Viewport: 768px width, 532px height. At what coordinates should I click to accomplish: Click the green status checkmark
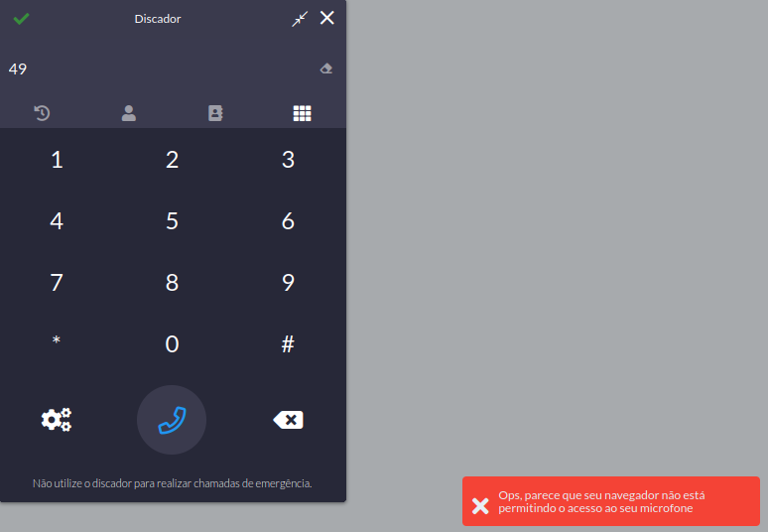[x=21, y=19]
